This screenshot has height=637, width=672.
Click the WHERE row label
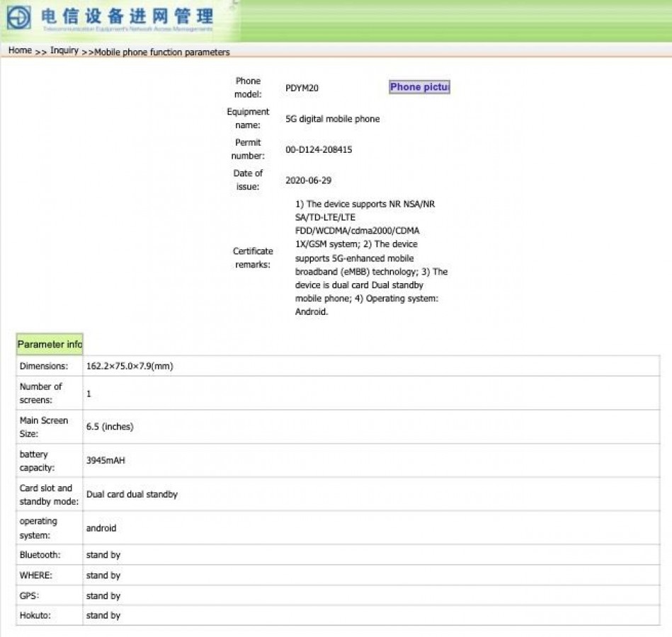(x=35, y=575)
